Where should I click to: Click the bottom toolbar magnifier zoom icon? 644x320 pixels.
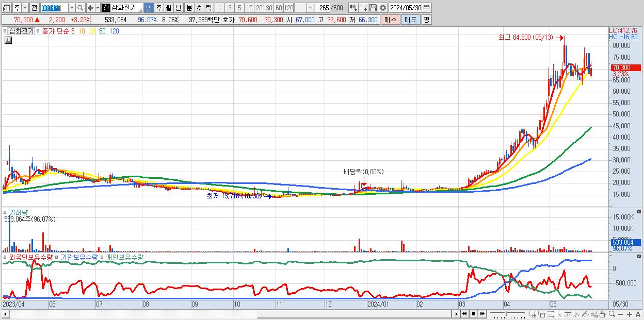612,314
